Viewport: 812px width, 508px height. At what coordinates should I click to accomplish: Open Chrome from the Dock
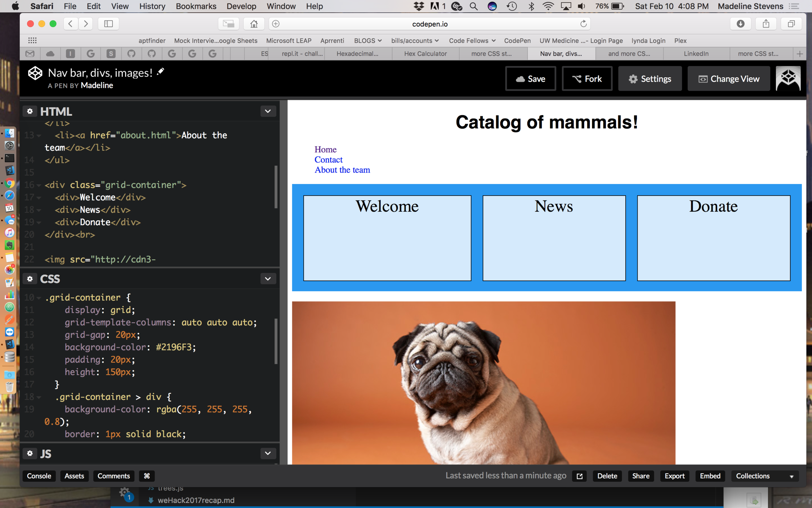pos(9,183)
